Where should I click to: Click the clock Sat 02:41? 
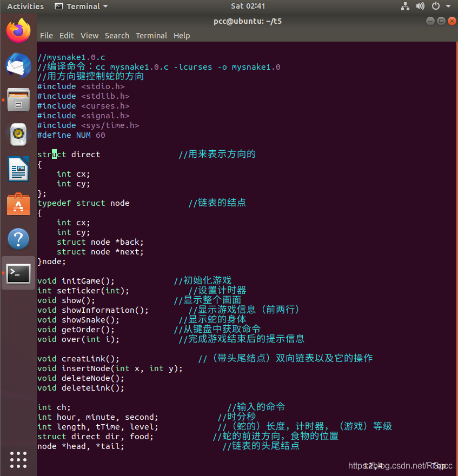[x=248, y=6]
